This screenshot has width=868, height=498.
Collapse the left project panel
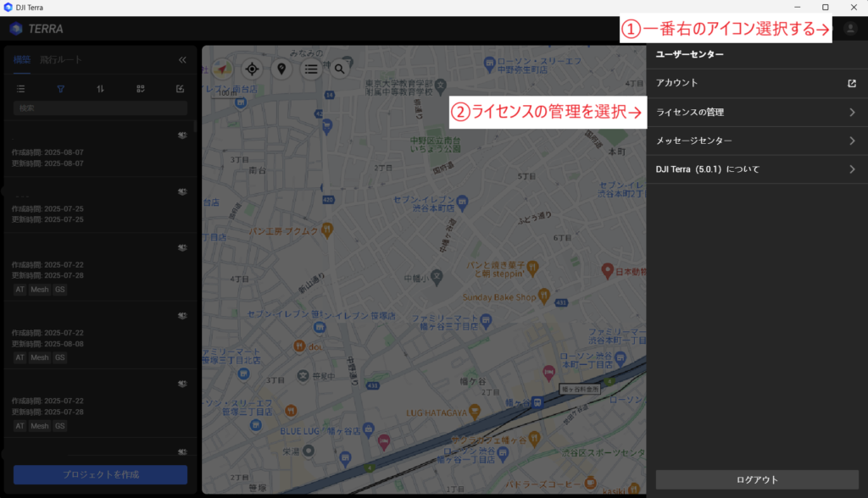click(x=182, y=60)
